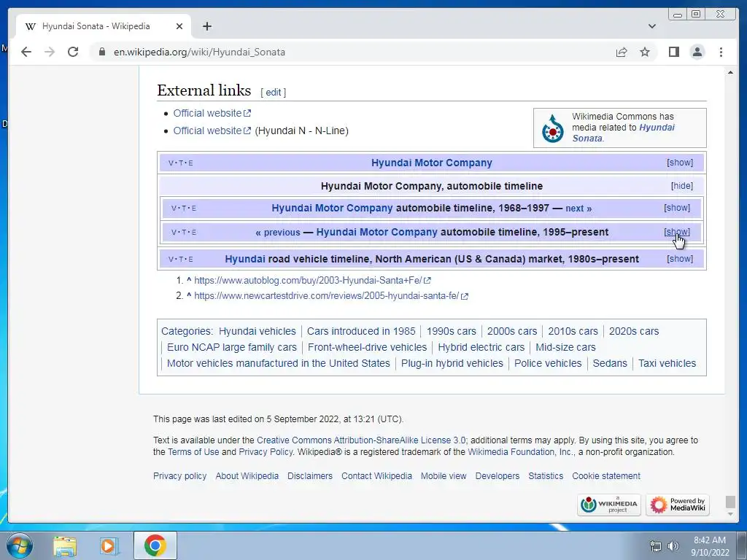
Task: Open About Wikipedia footer link
Action: pyautogui.click(x=247, y=476)
